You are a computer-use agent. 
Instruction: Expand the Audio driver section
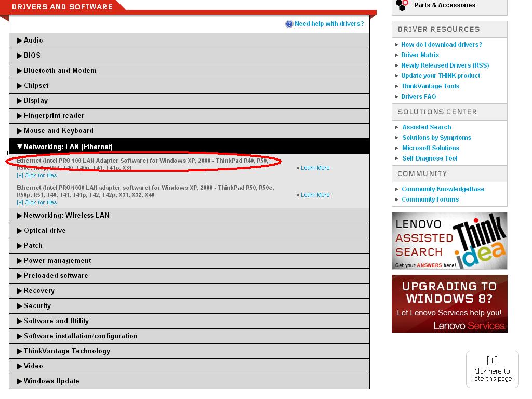pos(189,41)
